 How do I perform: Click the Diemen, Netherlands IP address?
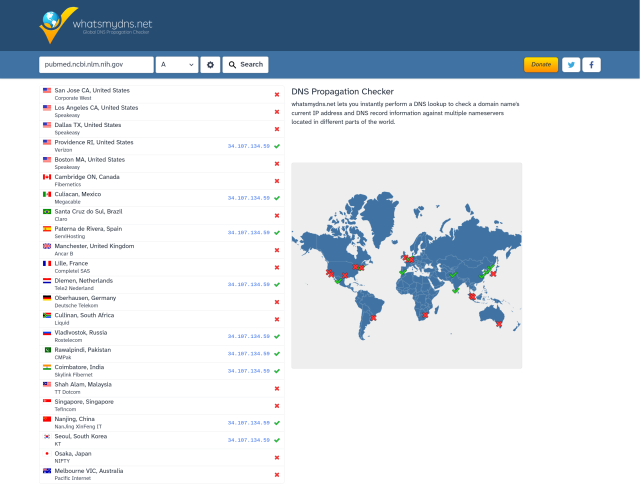tap(248, 284)
